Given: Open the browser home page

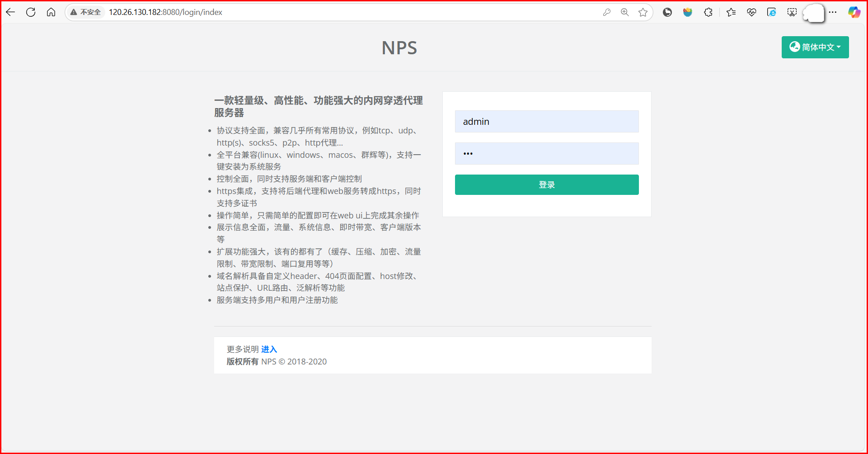Looking at the screenshot, I should pyautogui.click(x=51, y=12).
